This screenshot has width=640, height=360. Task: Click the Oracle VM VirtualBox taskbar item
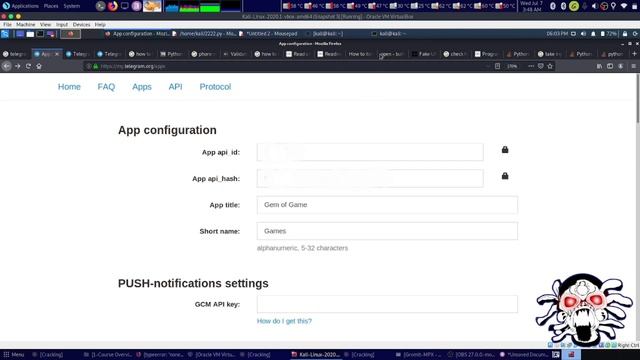tap(212, 355)
